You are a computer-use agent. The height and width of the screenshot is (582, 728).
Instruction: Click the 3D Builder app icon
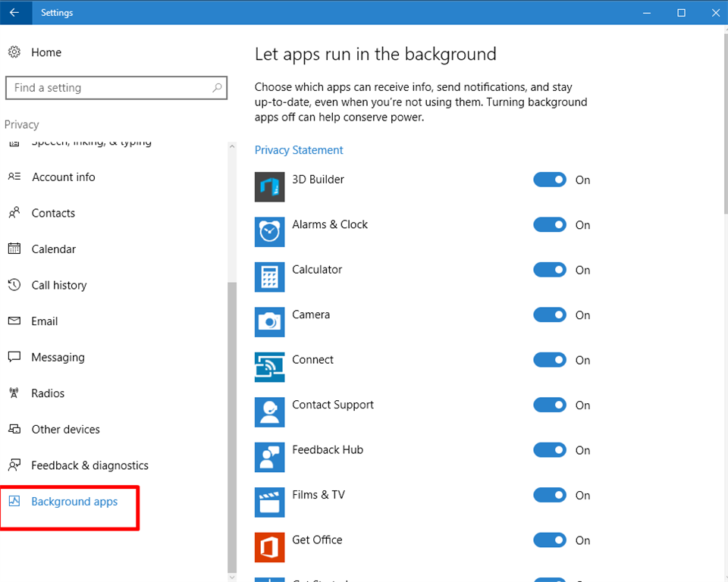point(269,187)
